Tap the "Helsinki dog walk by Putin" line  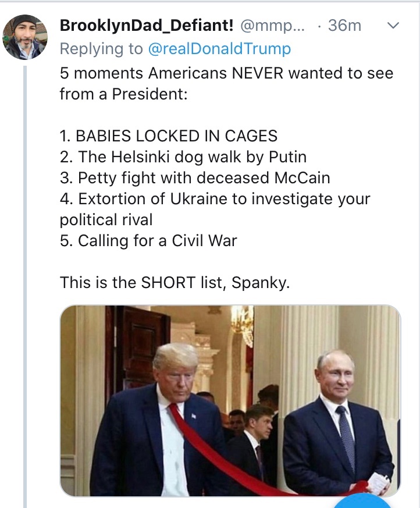pos(183,157)
